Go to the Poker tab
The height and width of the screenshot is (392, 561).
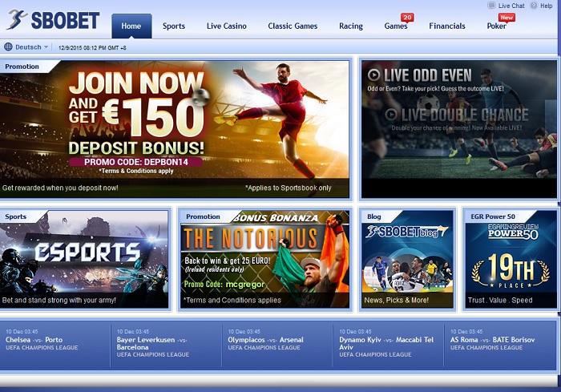click(x=497, y=26)
